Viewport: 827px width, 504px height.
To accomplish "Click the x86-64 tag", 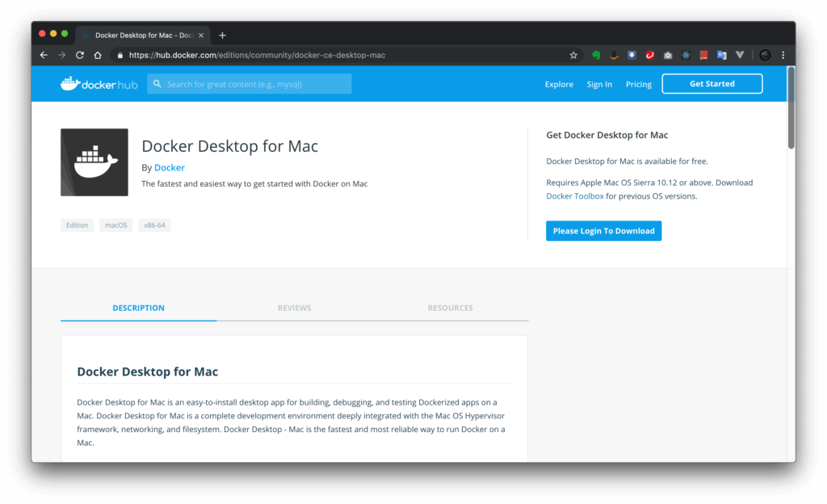I will [154, 225].
